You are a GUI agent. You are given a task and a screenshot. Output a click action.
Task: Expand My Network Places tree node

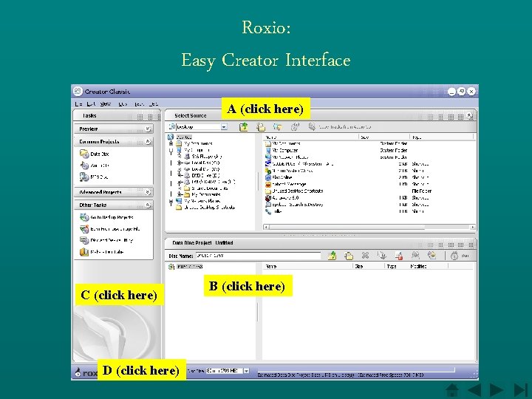171,201
